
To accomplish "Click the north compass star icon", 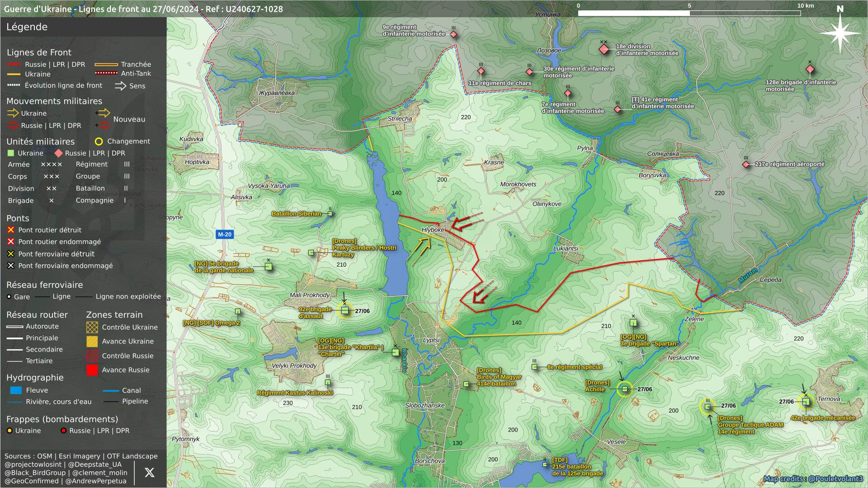I will 840,33.
